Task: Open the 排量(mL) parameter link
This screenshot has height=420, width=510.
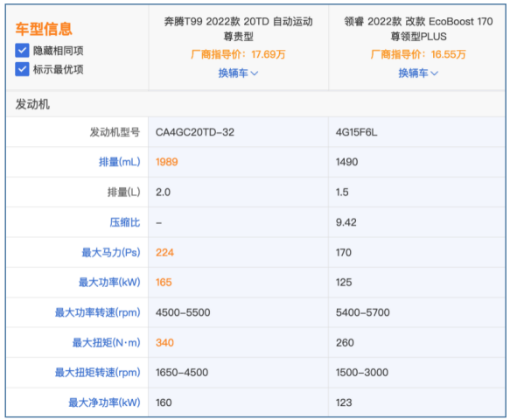Action: coord(119,162)
